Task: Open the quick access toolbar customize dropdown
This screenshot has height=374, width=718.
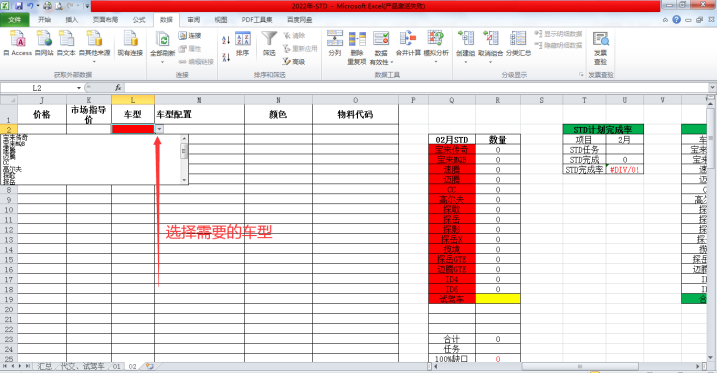Action: [x=87, y=6]
